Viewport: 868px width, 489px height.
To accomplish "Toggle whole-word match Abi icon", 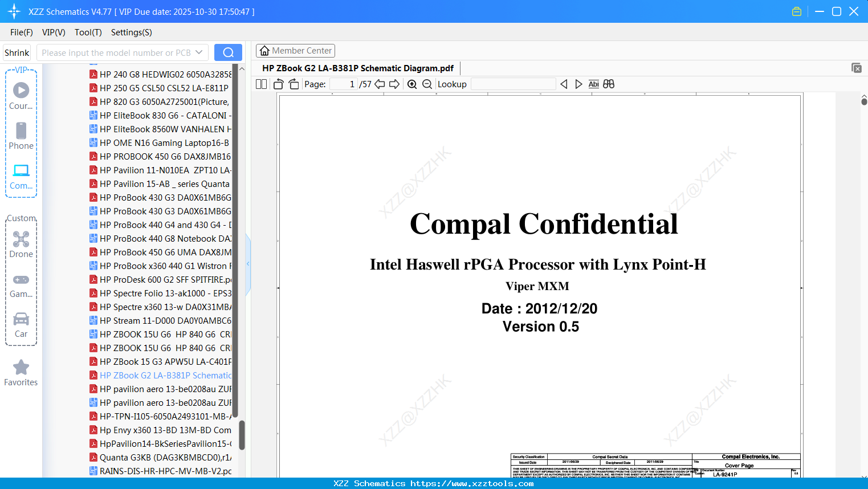I will click(593, 84).
